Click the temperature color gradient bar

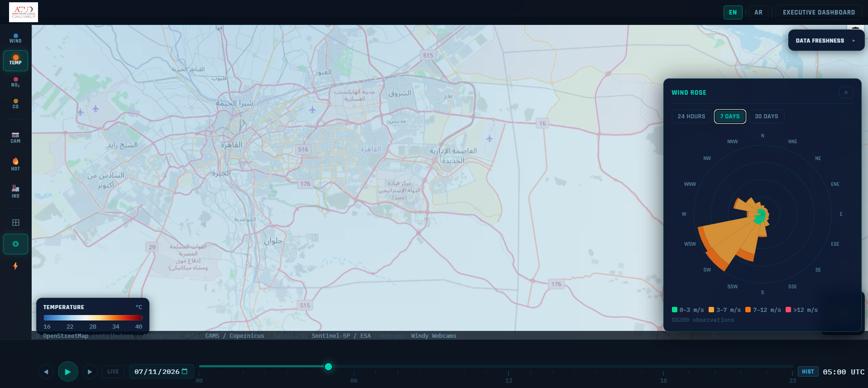[93, 318]
